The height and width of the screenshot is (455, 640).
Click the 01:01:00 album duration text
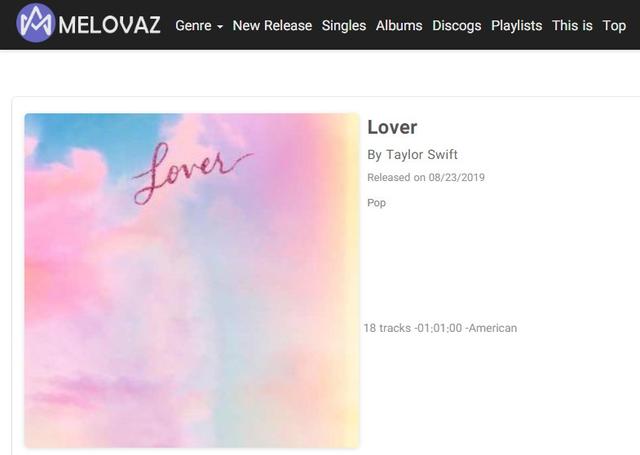tap(440, 328)
